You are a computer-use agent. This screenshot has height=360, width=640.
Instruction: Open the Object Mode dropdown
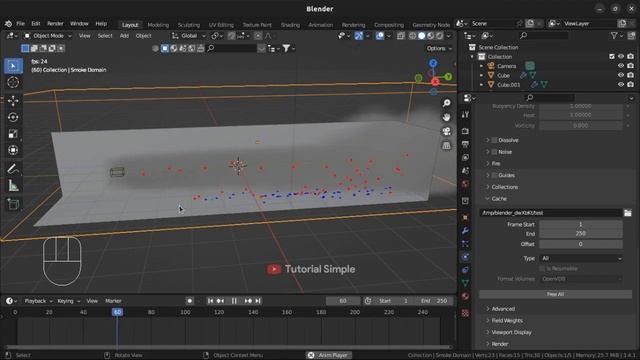click(x=47, y=36)
